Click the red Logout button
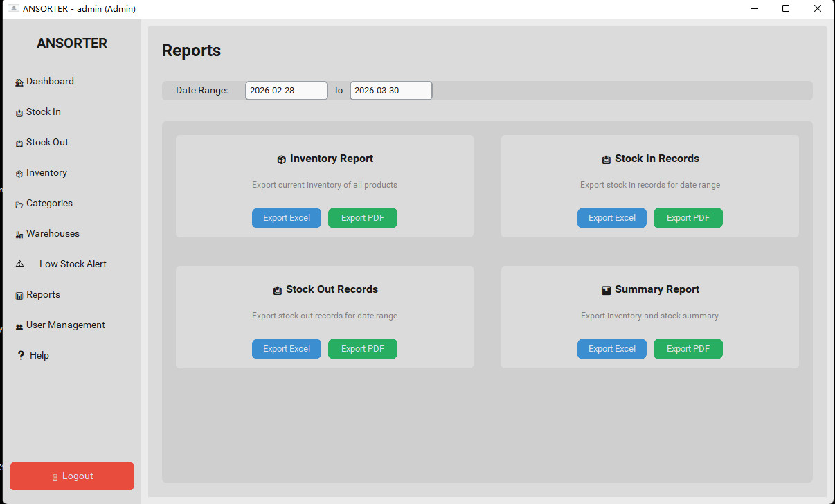The height and width of the screenshot is (504, 835). pos(72,476)
